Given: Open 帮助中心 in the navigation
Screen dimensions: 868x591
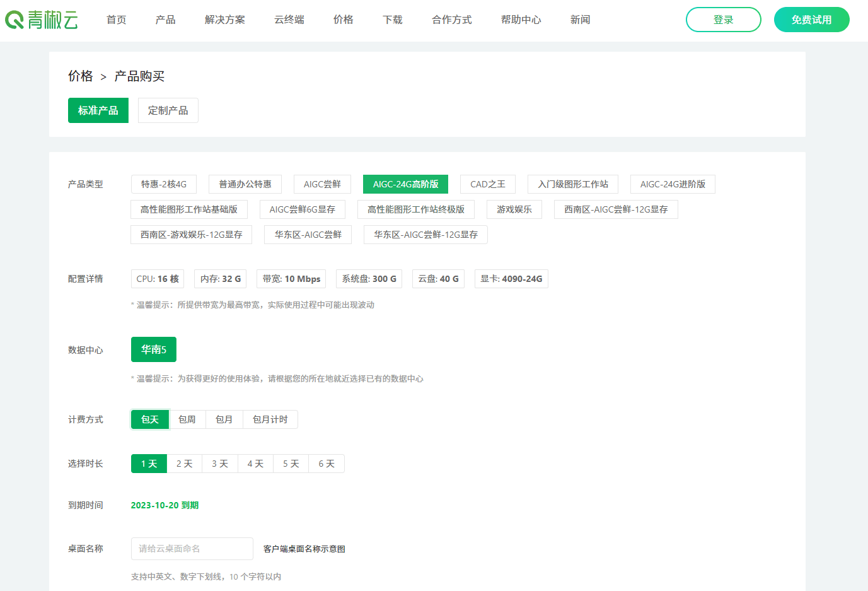Looking at the screenshot, I should coord(521,20).
